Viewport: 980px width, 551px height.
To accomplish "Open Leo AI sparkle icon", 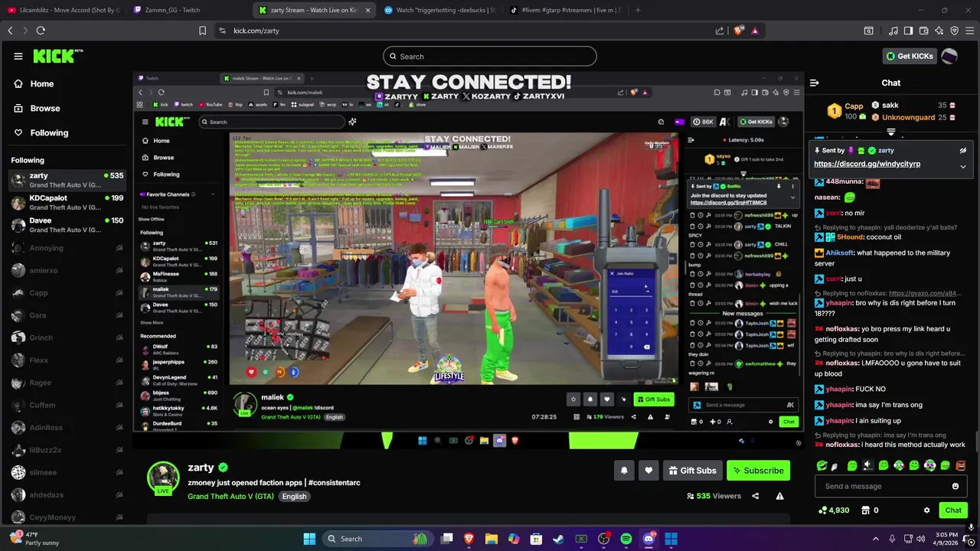I will coord(939,31).
